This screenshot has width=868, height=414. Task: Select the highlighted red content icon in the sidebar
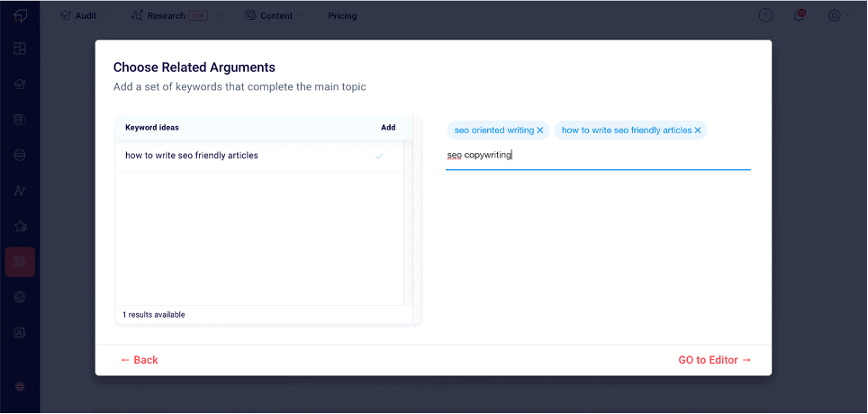[20, 262]
